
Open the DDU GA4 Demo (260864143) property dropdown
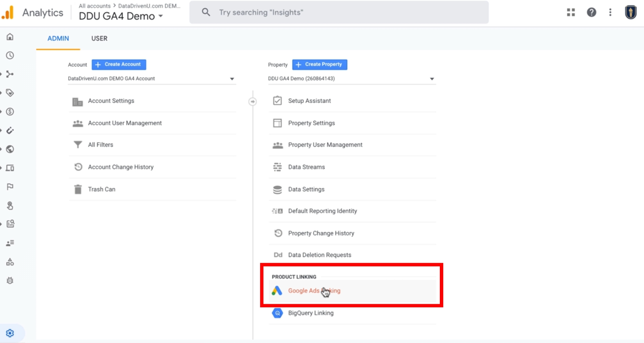(x=352, y=79)
